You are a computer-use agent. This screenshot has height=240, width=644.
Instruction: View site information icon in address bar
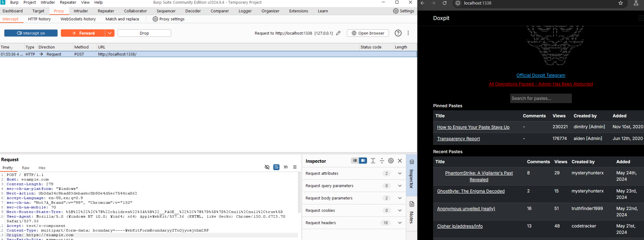point(458,3)
